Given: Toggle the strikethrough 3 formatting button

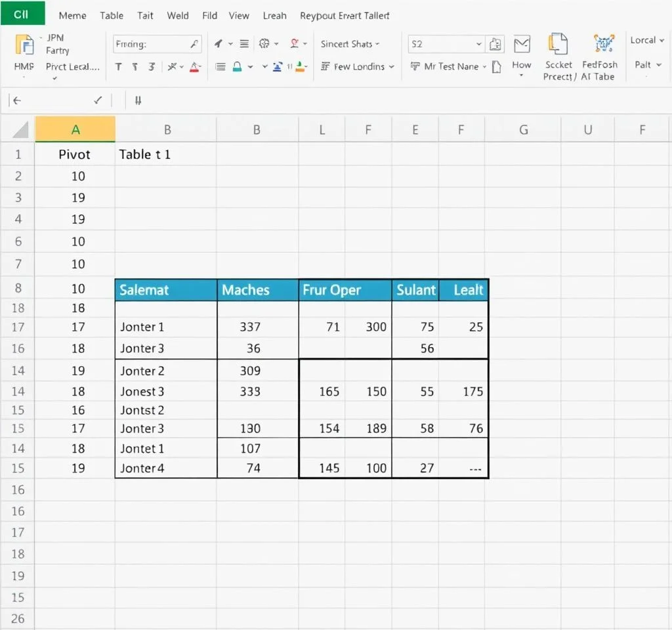Looking at the screenshot, I should pos(152,67).
